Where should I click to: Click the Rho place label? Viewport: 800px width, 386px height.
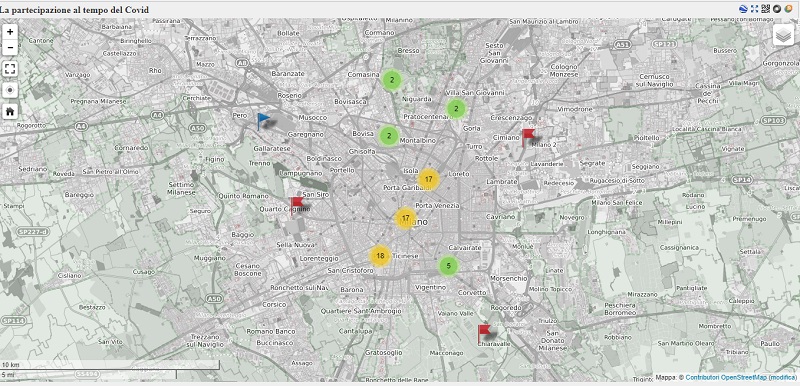(155, 70)
